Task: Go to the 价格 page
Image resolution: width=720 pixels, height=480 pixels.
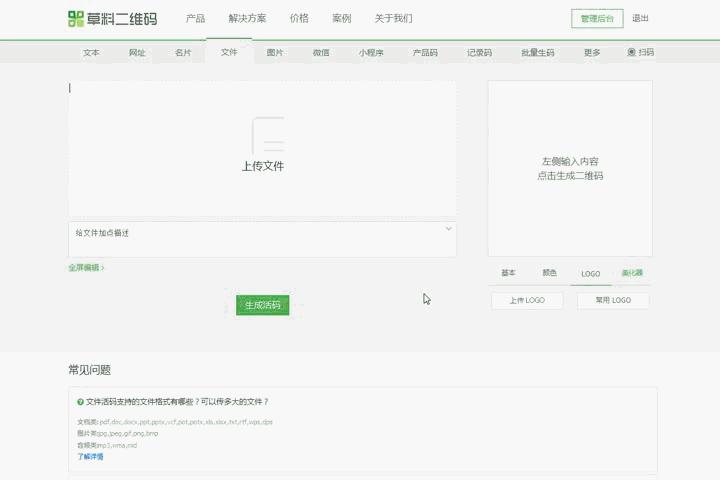Action: (x=299, y=18)
